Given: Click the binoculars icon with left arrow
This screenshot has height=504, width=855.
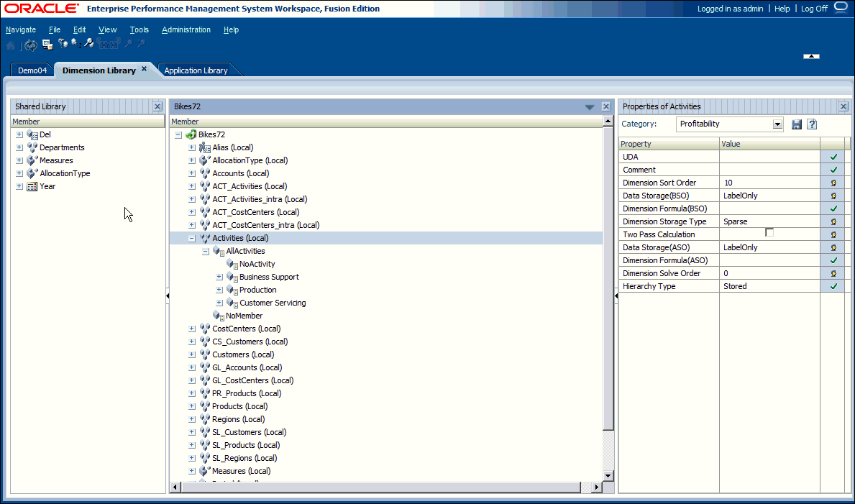Looking at the screenshot, I should [103, 44].
